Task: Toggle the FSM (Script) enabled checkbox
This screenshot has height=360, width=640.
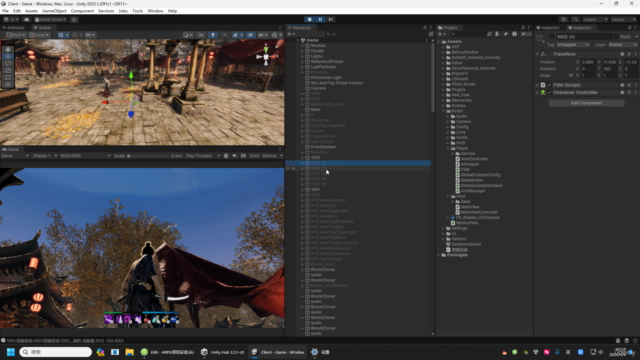Action: tap(549, 85)
